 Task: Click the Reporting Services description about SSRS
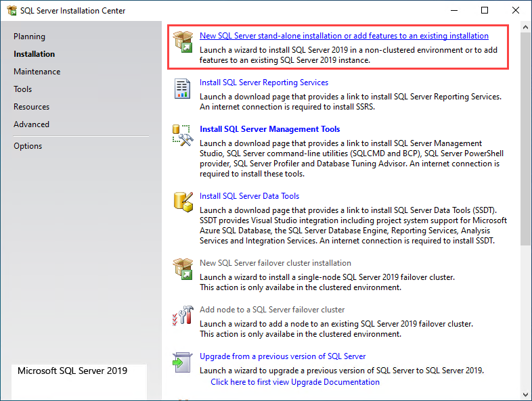pyautogui.click(x=351, y=101)
